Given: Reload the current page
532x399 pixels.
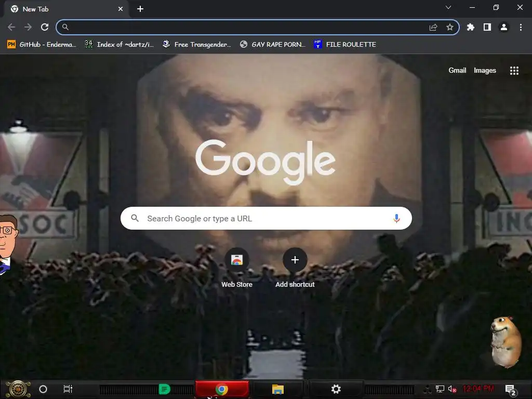Looking at the screenshot, I should 45,27.
